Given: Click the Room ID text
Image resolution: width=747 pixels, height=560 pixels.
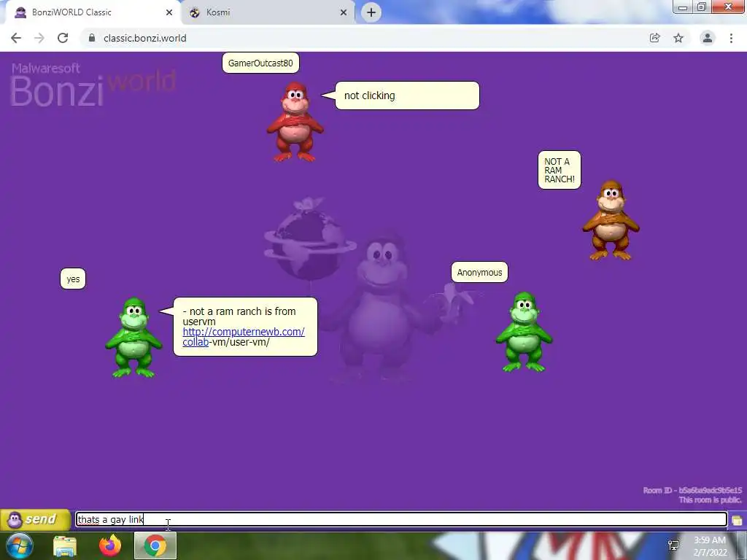Looking at the screenshot, I should click(692, 490).
